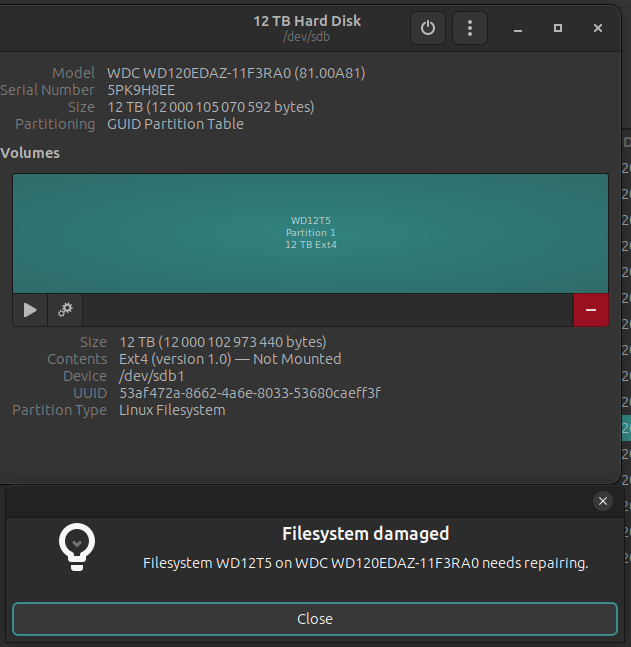The image size is (631, 647).
Task: Click the serial number 5PK9H8EE
Action: tap(141, 90)
